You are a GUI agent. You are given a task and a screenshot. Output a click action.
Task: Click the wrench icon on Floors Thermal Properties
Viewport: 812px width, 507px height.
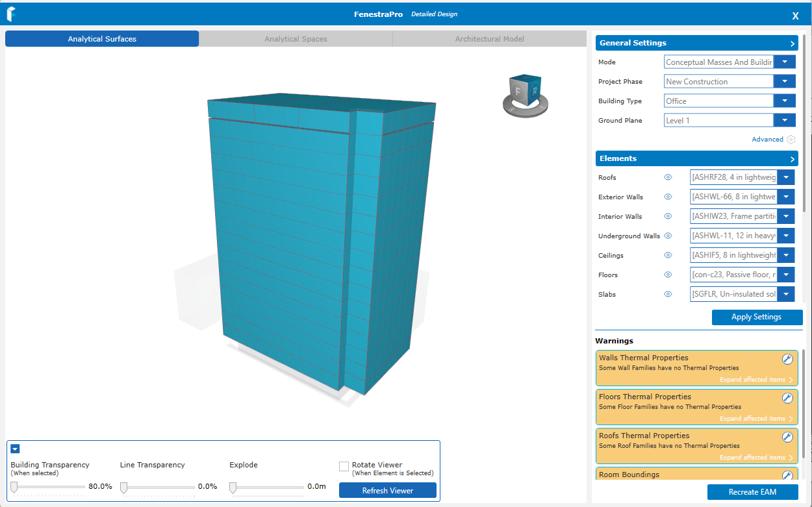click(787, 398)
